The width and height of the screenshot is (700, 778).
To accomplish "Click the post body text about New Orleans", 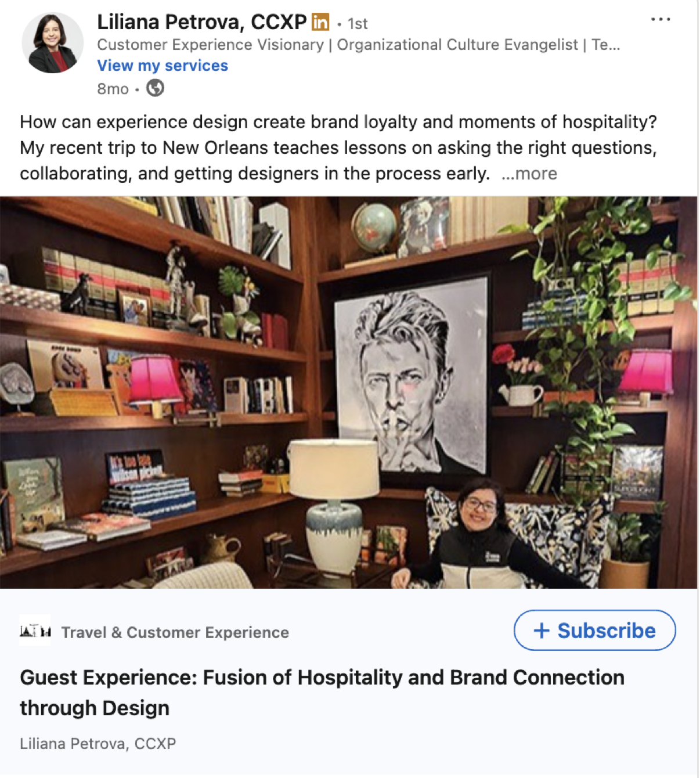I will point(338,147).
